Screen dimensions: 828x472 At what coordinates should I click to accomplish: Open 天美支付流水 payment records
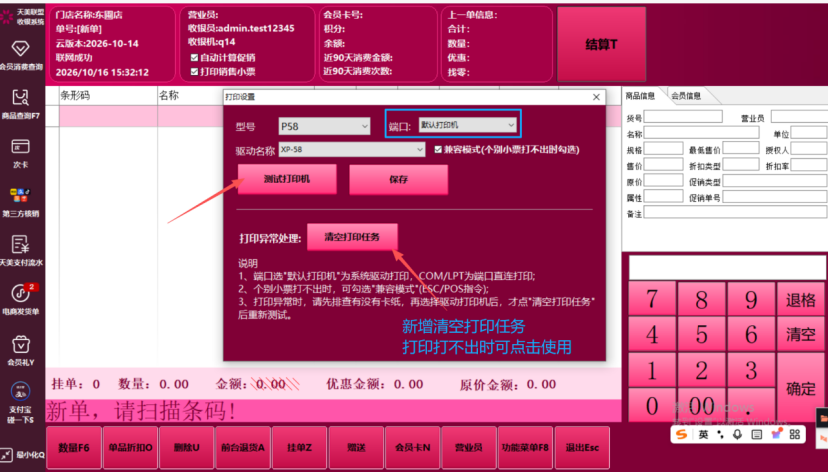pos(21,251)
